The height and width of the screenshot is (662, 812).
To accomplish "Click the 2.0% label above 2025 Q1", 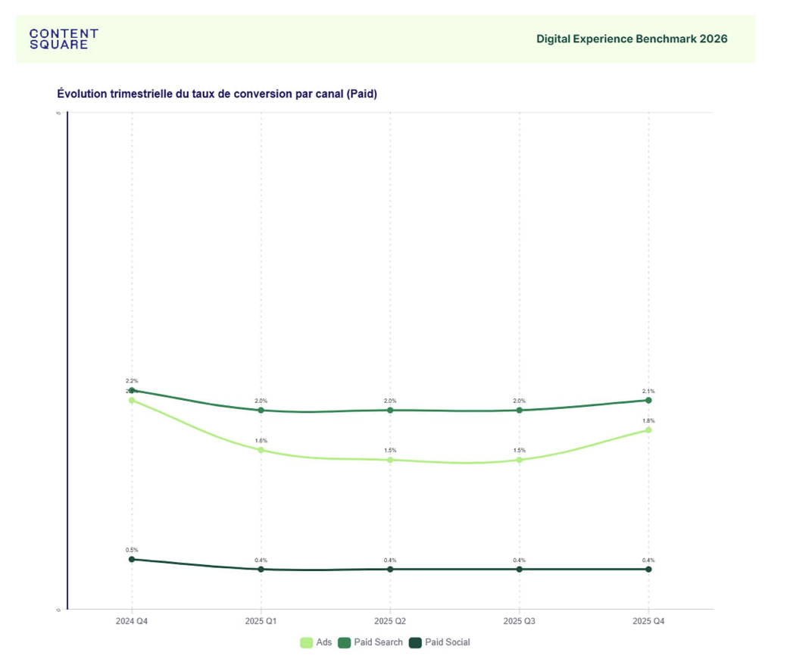I will (x=261, y=401).
